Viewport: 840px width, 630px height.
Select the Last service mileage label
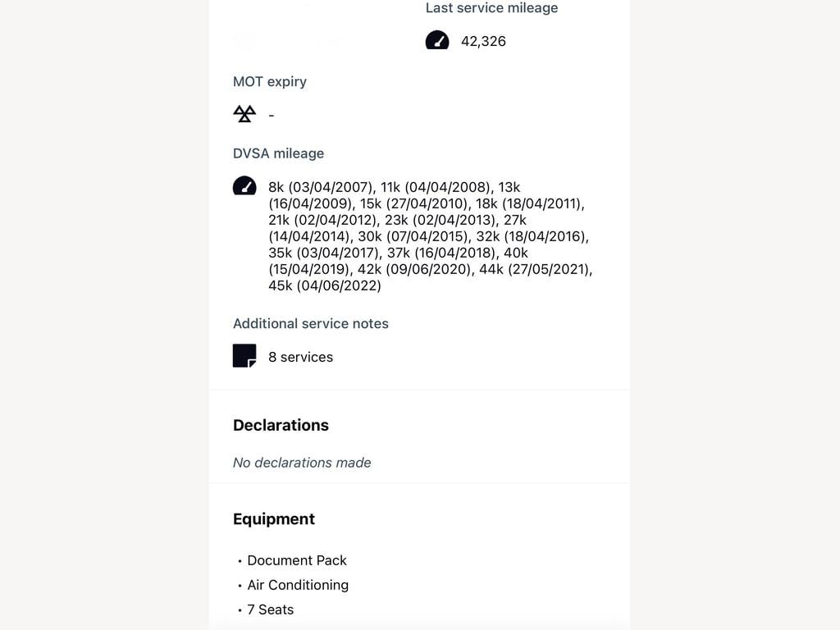[x=492, y=8]
